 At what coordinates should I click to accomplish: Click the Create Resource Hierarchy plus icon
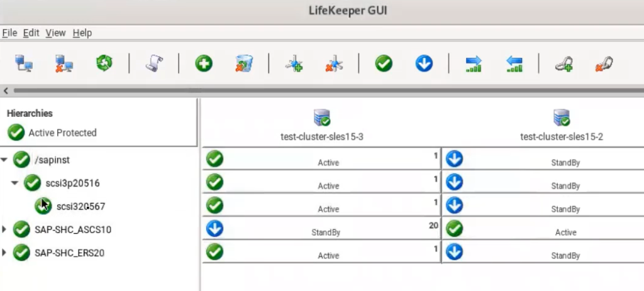coord(204,63)
